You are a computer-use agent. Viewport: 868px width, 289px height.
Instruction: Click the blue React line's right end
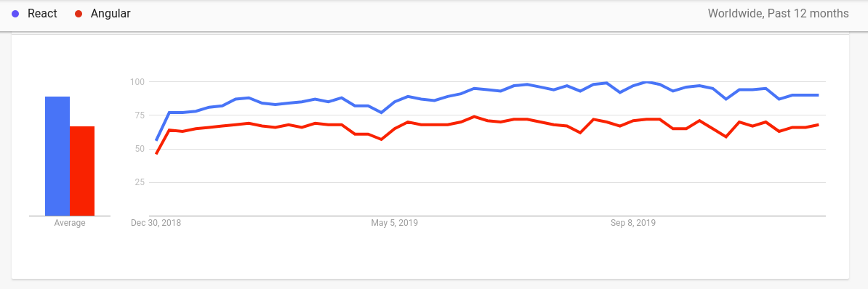point(818,95)
